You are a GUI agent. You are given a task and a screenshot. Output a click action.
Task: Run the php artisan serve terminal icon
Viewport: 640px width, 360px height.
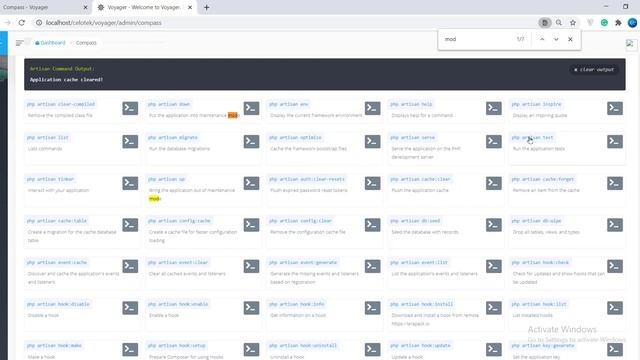point(494,142)
